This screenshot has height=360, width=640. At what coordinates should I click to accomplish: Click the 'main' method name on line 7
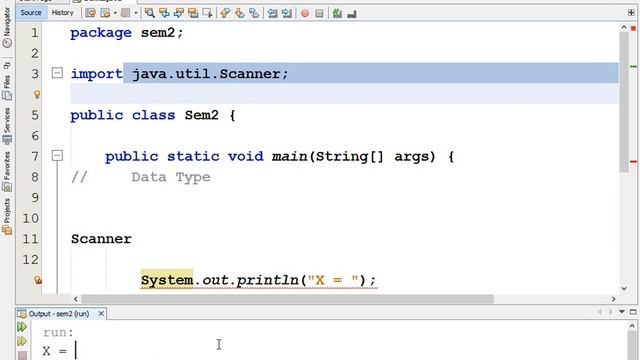coord(289,156)
